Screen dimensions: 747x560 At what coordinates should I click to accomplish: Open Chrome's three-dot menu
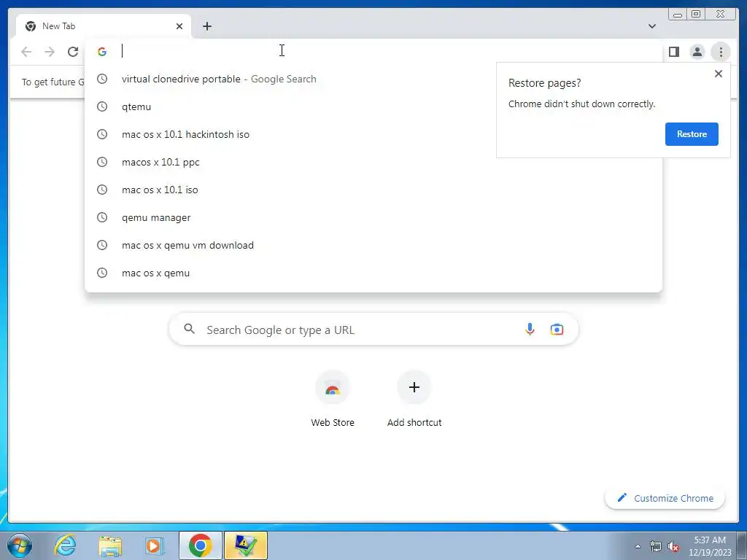point(721,52)
